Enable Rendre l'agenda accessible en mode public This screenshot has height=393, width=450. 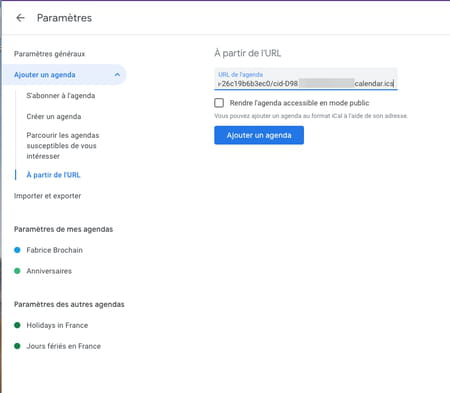pyautogui.click(x=219, y=103)
